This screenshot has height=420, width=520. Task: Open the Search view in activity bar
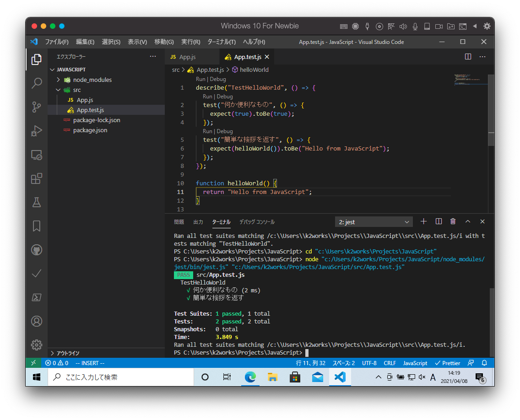click(x=37, y=83)
